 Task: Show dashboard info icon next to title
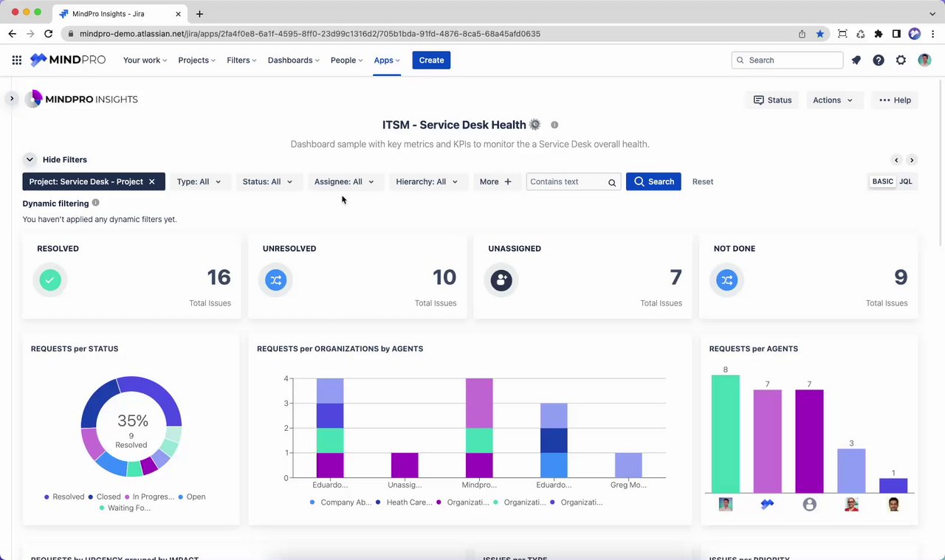coord(554,125)
